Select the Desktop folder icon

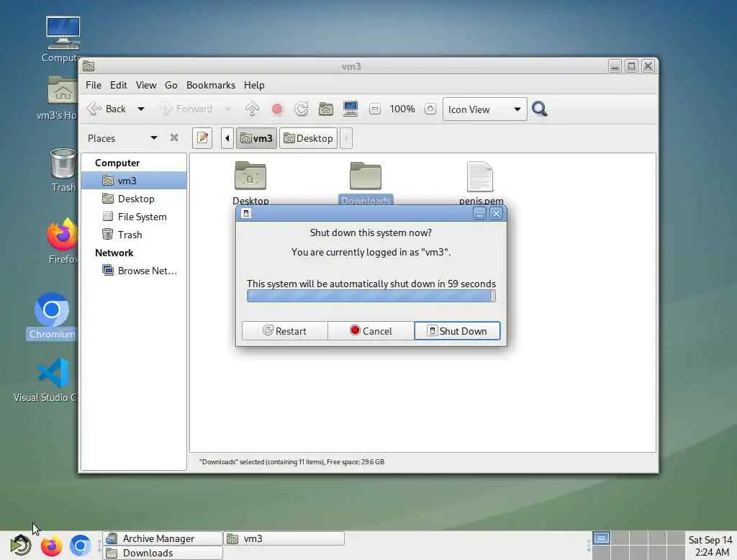(x=250, y=176)
